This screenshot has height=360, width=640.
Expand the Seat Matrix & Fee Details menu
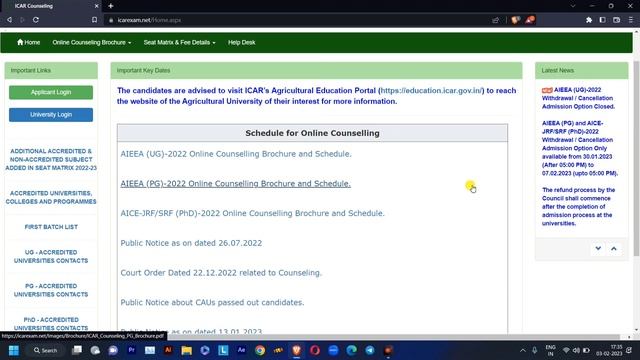pos(179,42)
